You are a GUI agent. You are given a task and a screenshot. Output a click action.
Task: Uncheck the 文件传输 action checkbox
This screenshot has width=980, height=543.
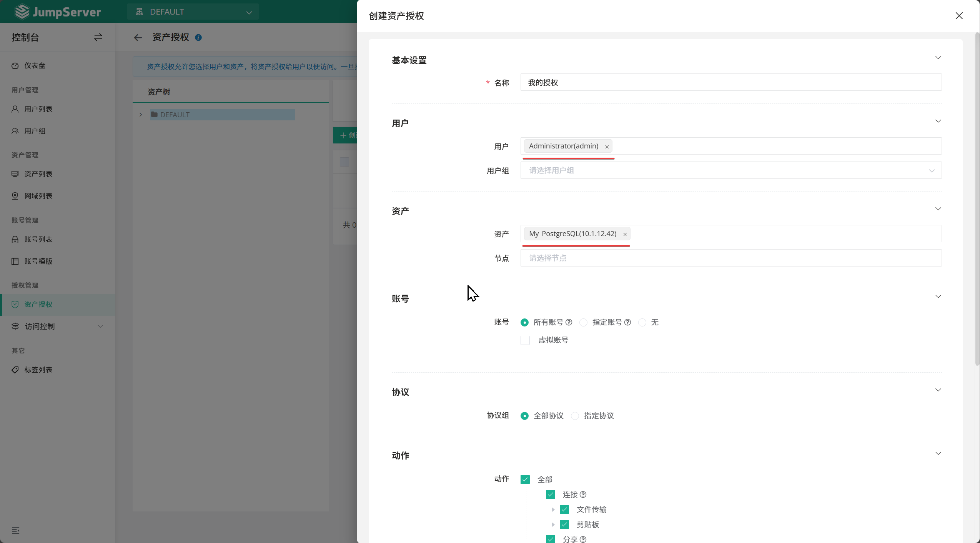click(564, 510)
